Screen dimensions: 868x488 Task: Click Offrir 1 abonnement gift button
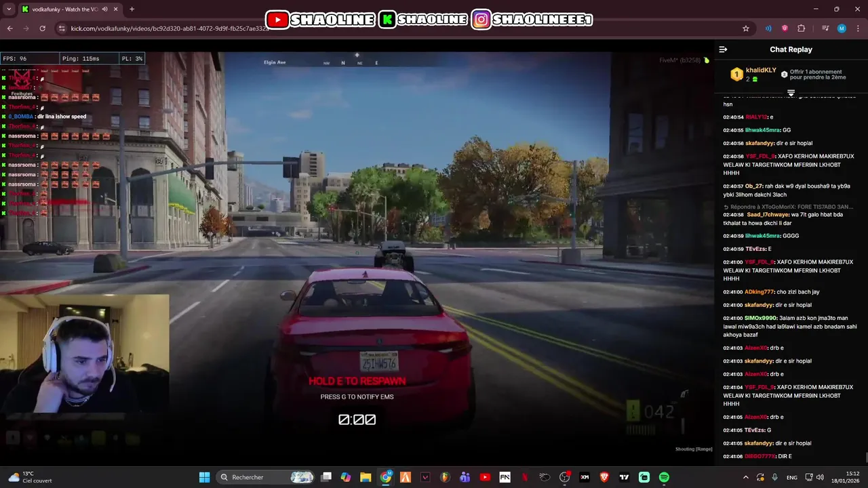(814, 75)
